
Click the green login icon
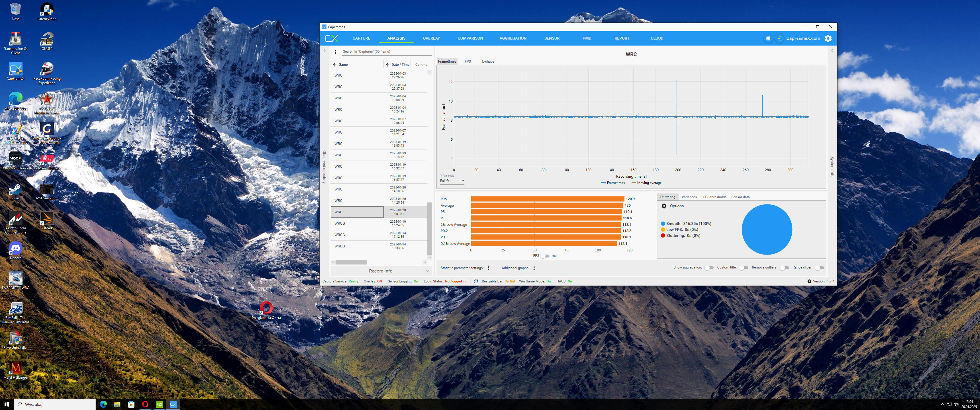coord(779,38)
